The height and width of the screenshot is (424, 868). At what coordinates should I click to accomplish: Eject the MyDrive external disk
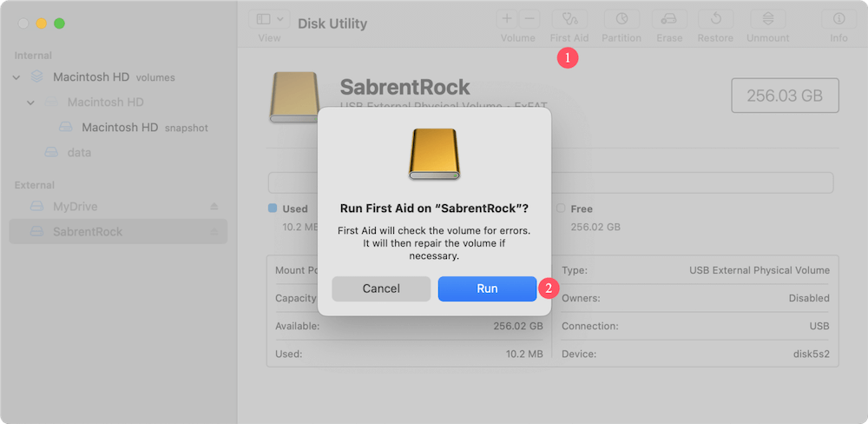pos(214,206)
